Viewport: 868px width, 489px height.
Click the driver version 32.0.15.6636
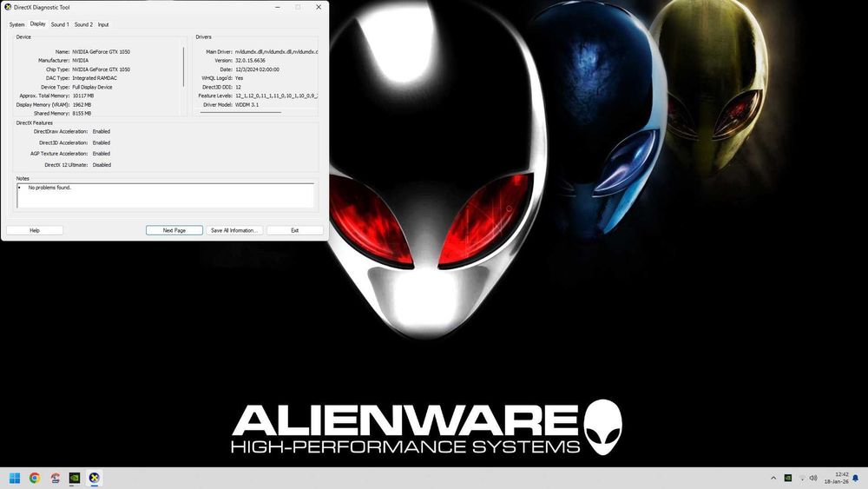tap(250, 60)
